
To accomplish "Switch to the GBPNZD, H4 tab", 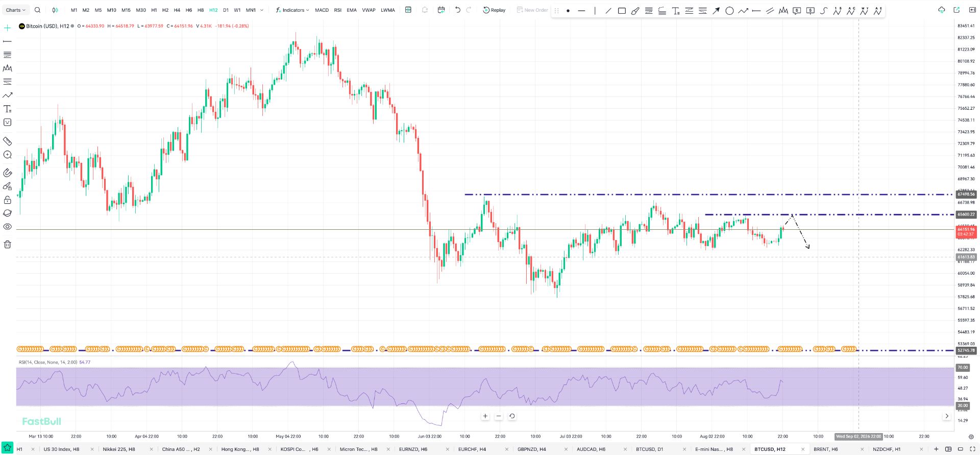I will pyautogui.click(x=531, y=449).
